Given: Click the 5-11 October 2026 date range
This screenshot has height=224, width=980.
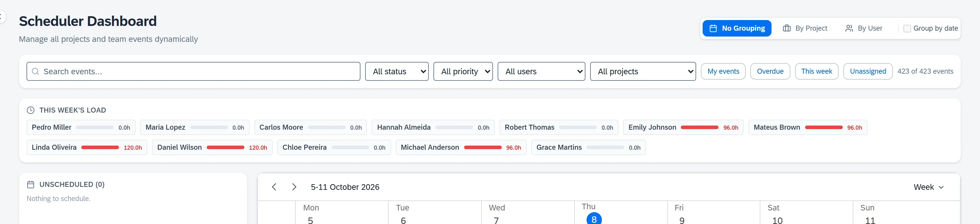Looking at the screenshot, I should (x=345, y=187).
